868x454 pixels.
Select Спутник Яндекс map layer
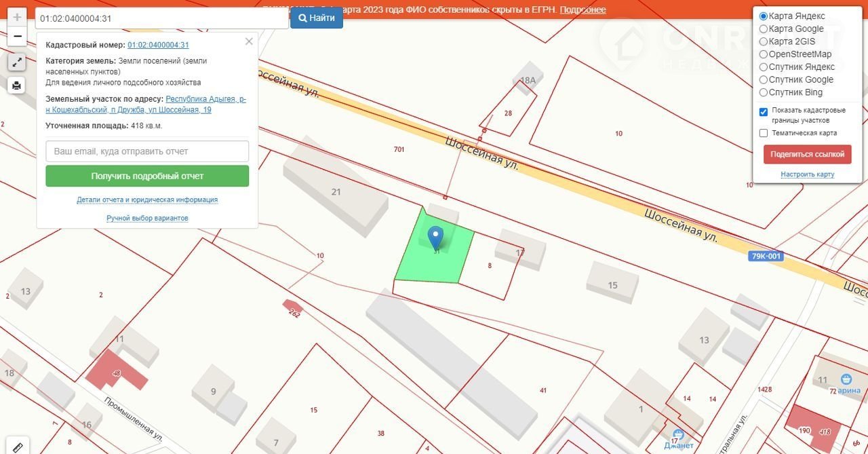click(764, 67)
